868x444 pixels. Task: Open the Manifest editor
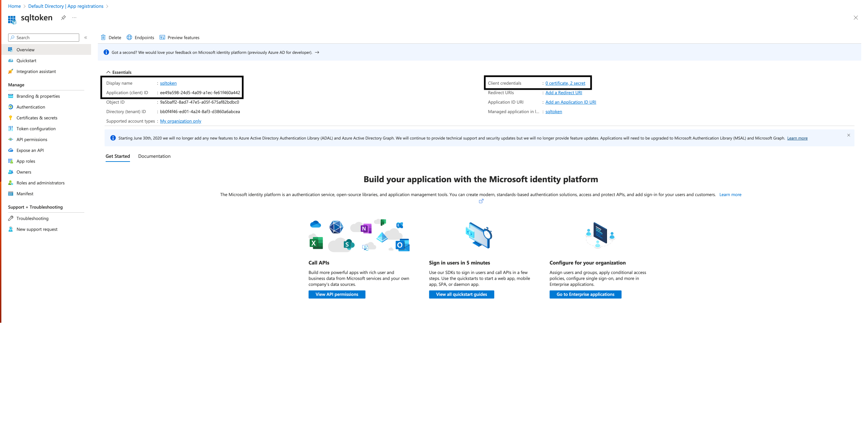click(x=25, y=193)
